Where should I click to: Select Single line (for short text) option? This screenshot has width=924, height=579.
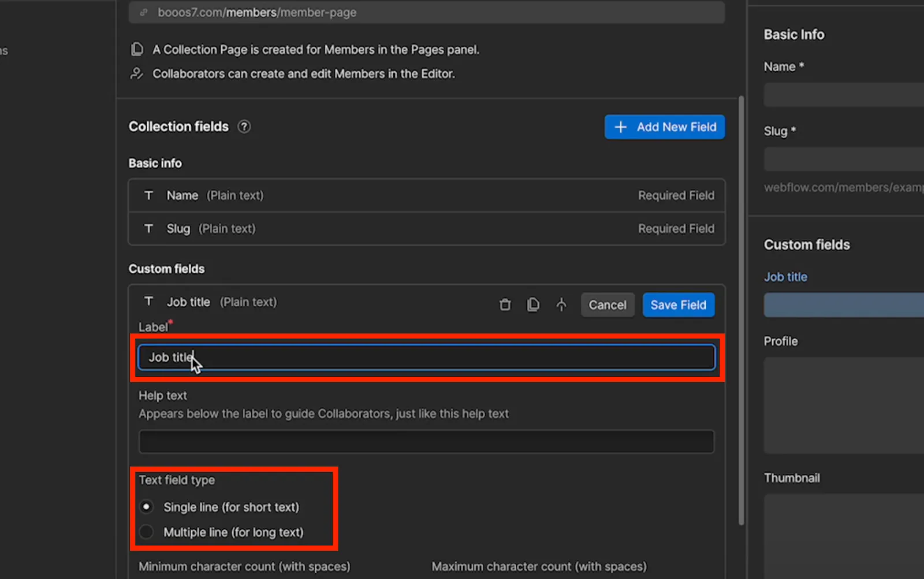147,507
